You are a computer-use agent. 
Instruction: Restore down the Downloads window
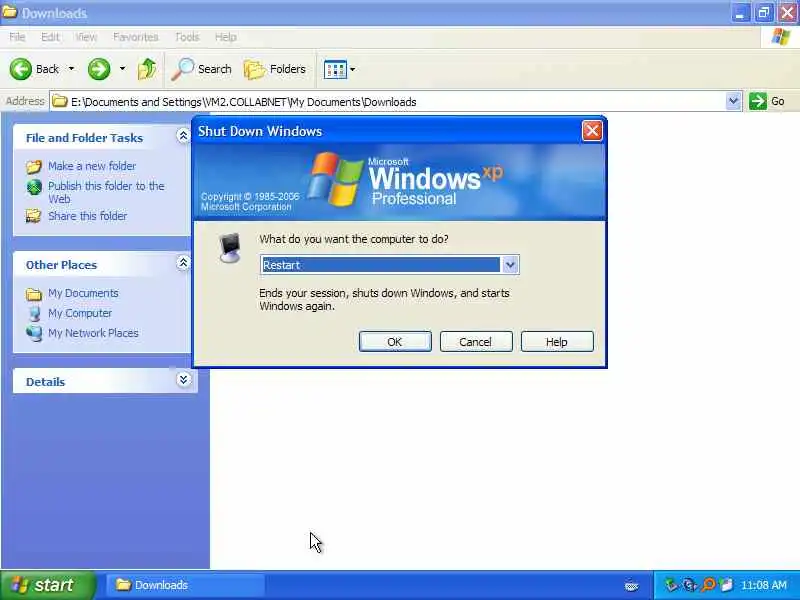point(763,13)
